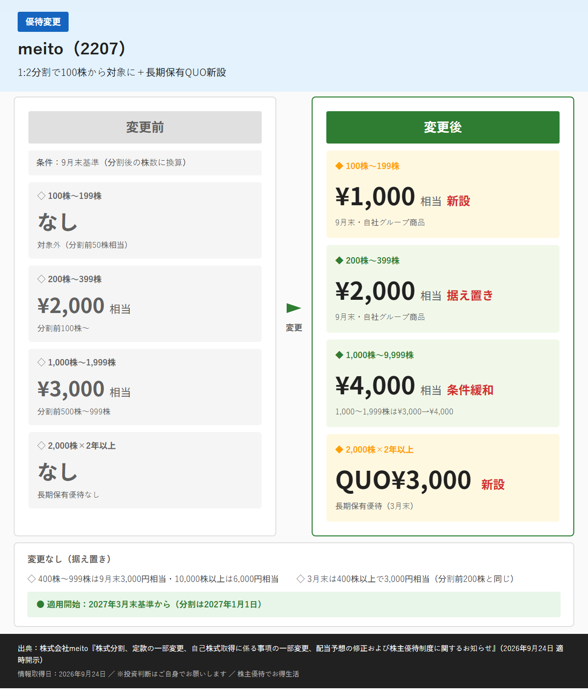Click the ¥3,000 amount in 変更前
The image size is (588, 700).
pyautogui.click(x=71, y=389)
